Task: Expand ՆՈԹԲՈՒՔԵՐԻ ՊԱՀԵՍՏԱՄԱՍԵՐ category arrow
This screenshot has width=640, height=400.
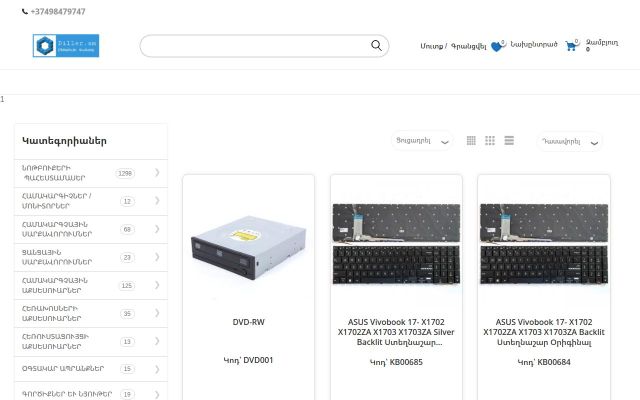Action: 157,173
